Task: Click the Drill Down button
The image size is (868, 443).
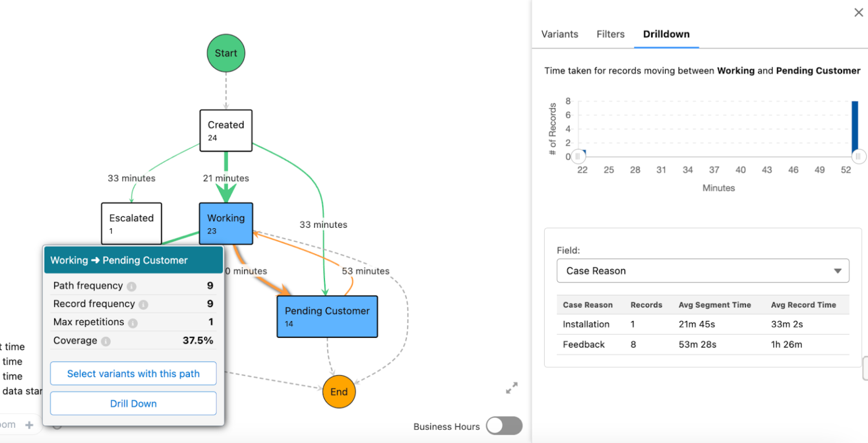Action: pyautogui.click(x=133, y=403)
